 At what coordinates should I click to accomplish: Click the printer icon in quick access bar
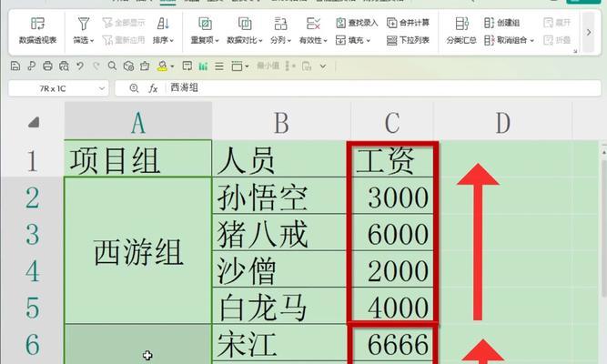(47, 66)
